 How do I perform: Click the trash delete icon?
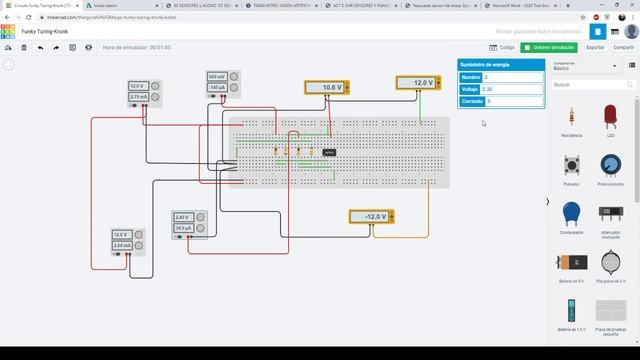[24, 48]
